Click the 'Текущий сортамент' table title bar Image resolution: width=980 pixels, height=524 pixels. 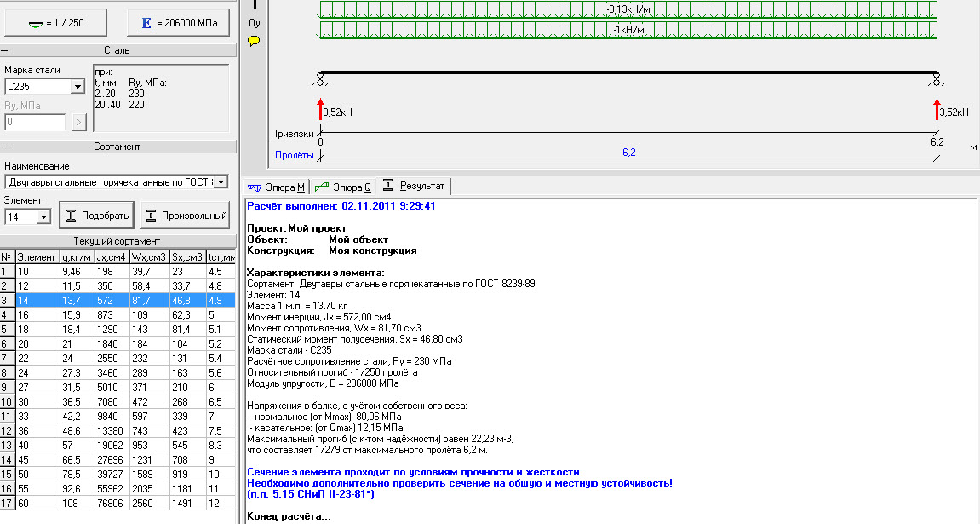[118, 241]
